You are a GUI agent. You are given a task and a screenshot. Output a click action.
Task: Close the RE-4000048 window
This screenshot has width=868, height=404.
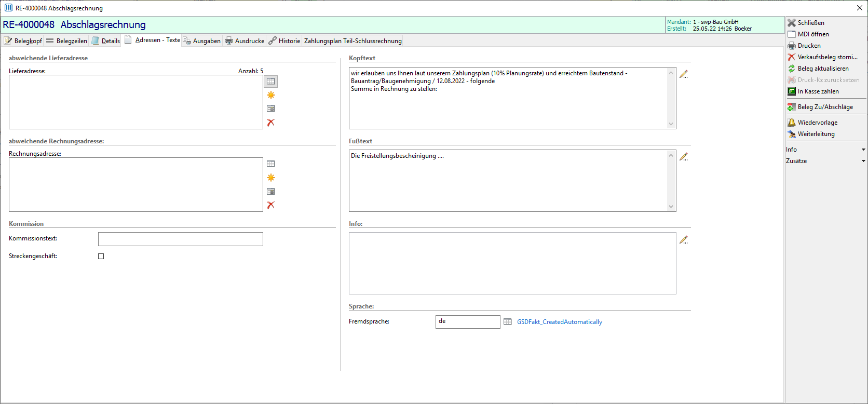click(860, 8)
